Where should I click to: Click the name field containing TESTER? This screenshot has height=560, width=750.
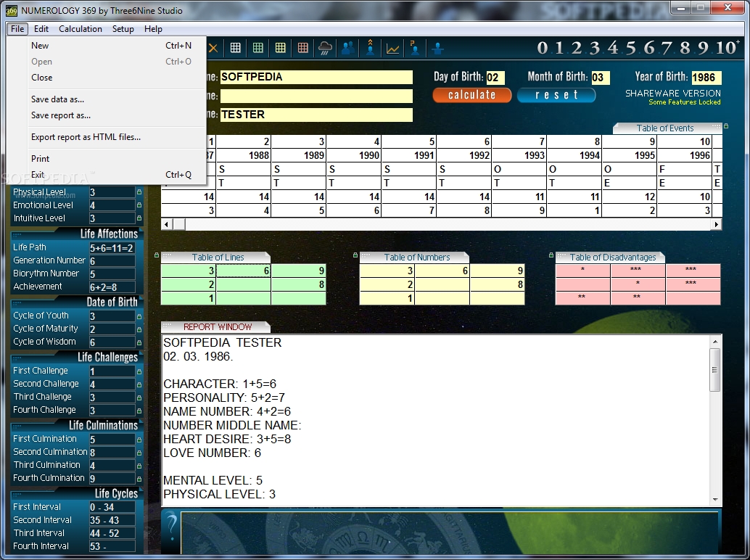(x=316, y=115)
